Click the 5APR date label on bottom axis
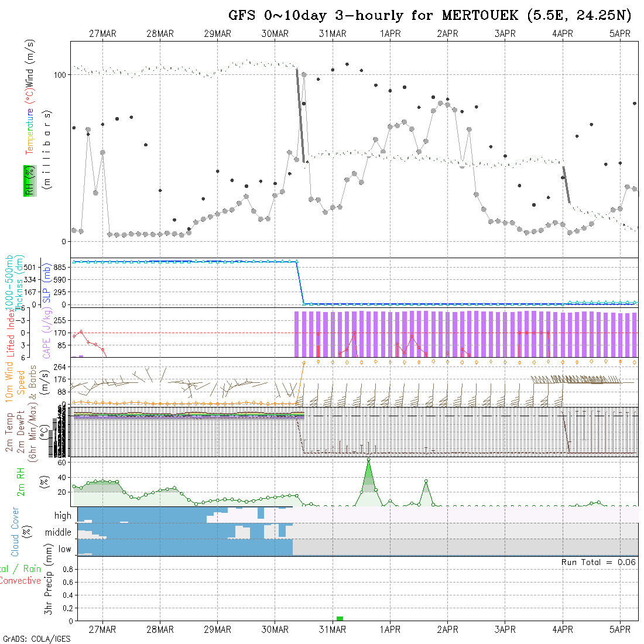 coord(620,629)
